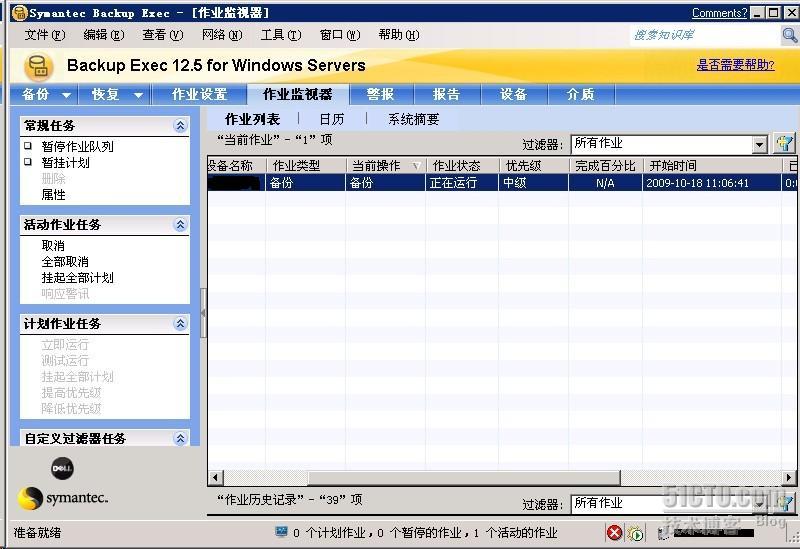Collapse the 自定义过滤器任务 panel
Screen dimensions: 800x549
tap(180, 438)
